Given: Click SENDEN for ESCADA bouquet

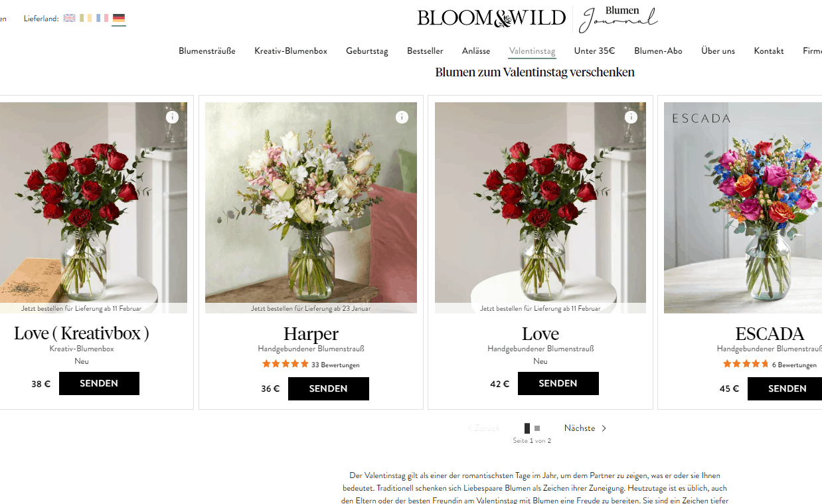Looking at the screenshot, I should click(x=785, y=388).
